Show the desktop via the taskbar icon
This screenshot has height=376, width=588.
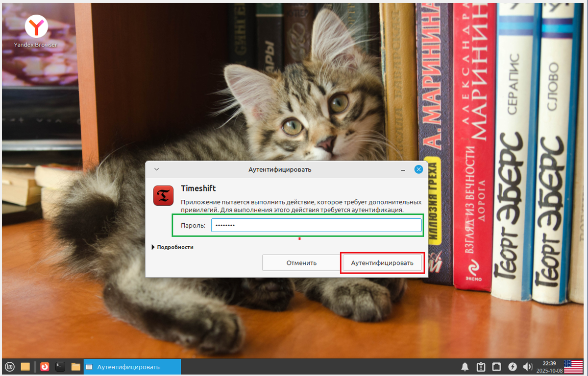(25, 366)
